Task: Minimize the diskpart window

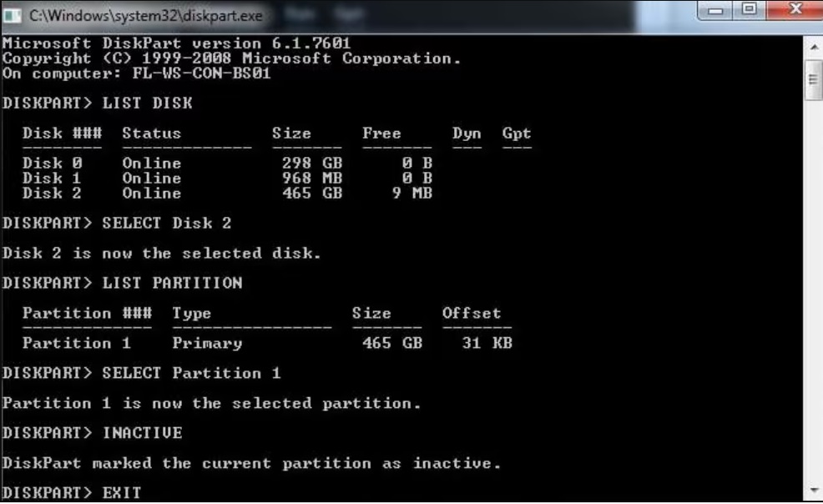Action: pos(714,10)
